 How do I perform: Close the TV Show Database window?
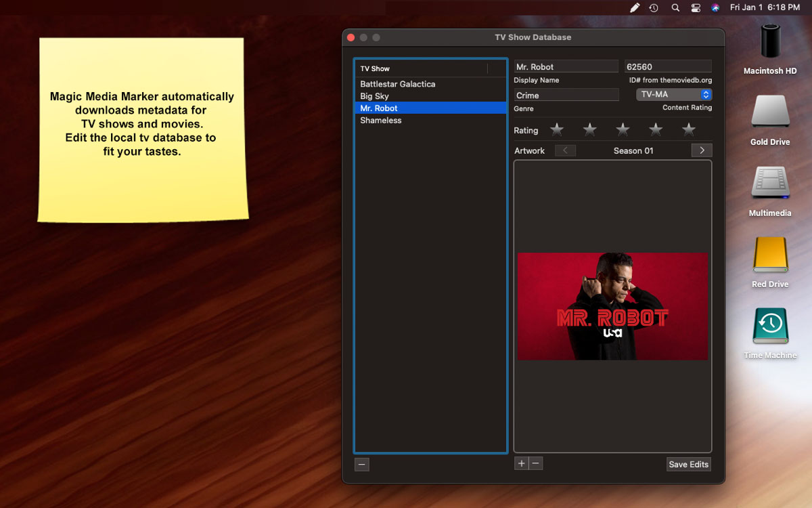click(351, 37)
